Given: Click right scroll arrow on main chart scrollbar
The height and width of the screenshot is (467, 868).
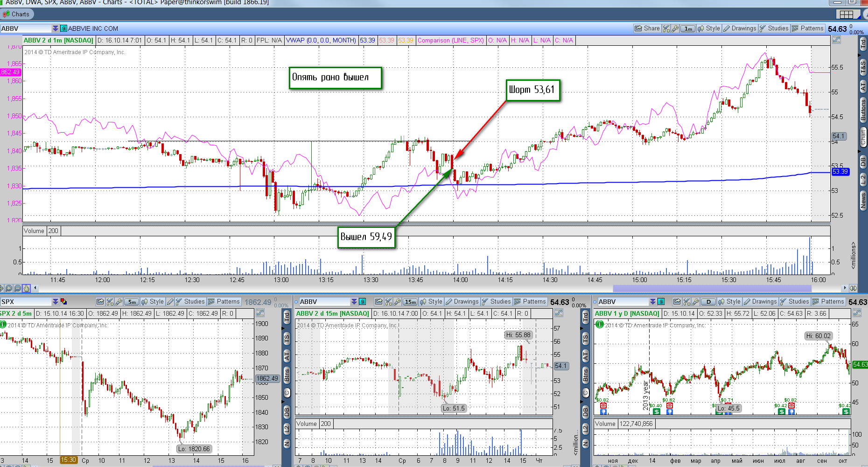Looking at the screenshot, I should pos(845,288).
